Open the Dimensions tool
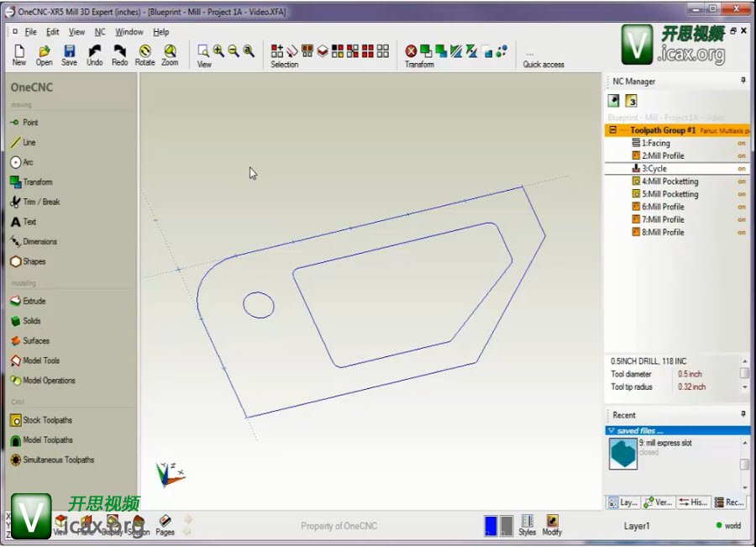 tap(34, 241)
